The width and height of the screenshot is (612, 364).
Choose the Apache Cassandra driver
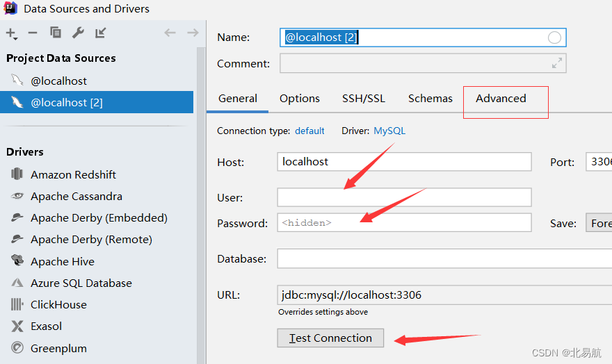[x=76, y=196]
